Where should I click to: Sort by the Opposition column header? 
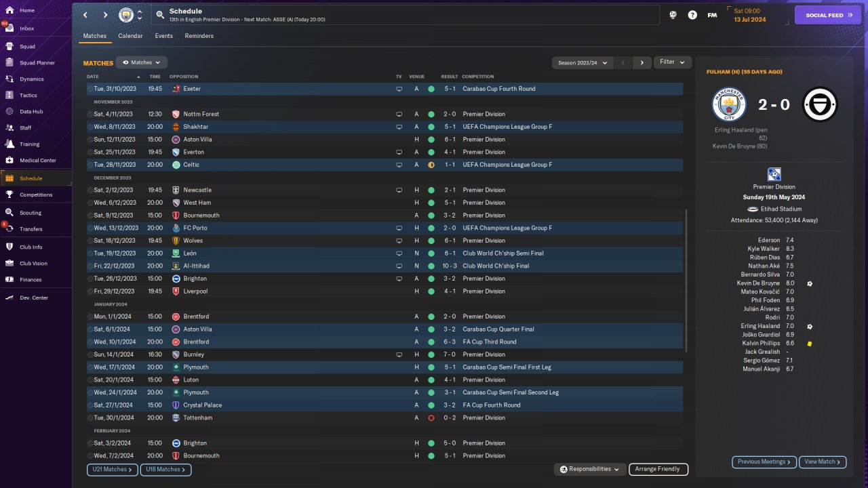[x=184, y=77]
